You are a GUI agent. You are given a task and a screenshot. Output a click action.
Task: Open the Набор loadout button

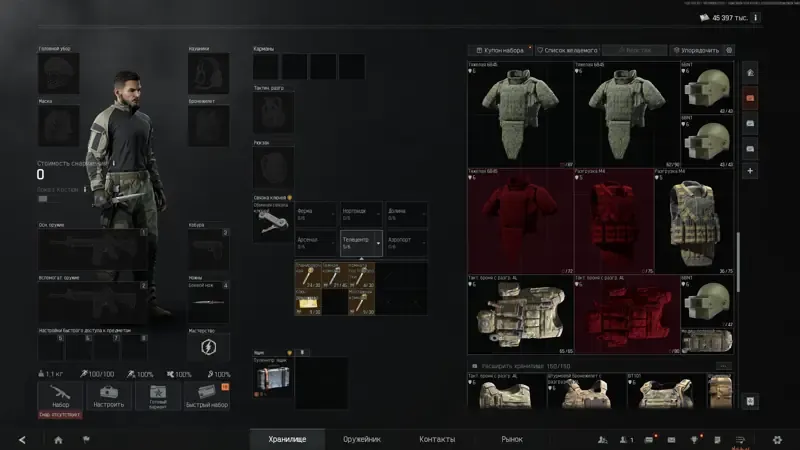(x=60, y=396)
